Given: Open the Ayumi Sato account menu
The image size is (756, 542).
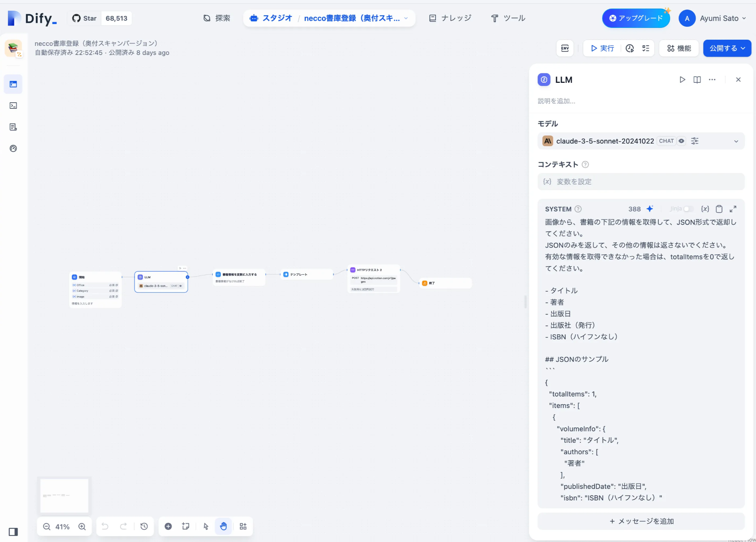Looking at the screenshot, I should pos(712,18).
